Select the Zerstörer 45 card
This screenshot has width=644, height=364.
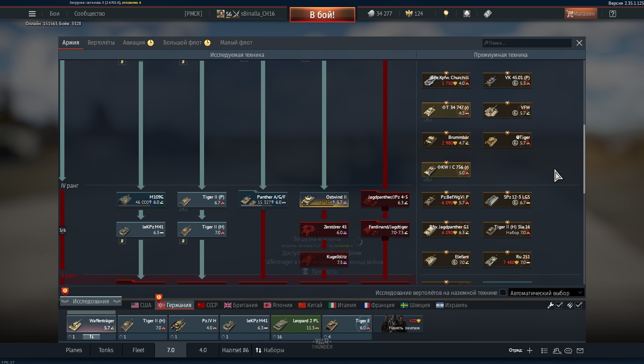click(x=324, y=229)
